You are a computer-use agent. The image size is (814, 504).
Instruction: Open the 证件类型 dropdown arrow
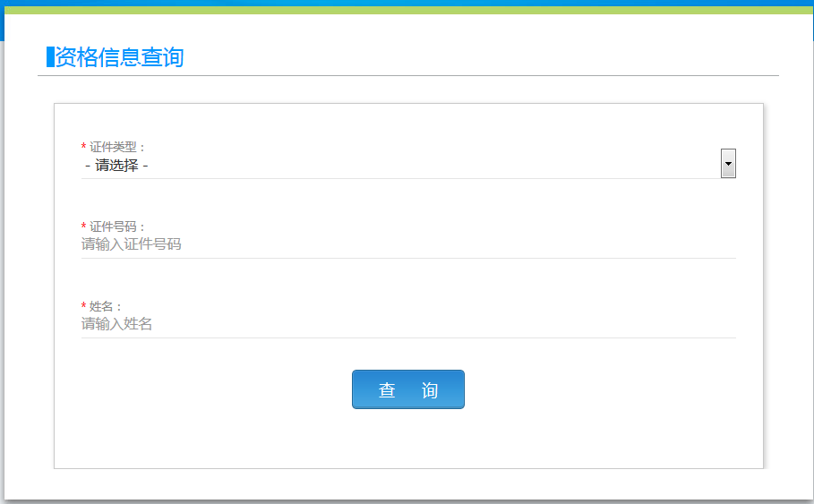[728, 164]
